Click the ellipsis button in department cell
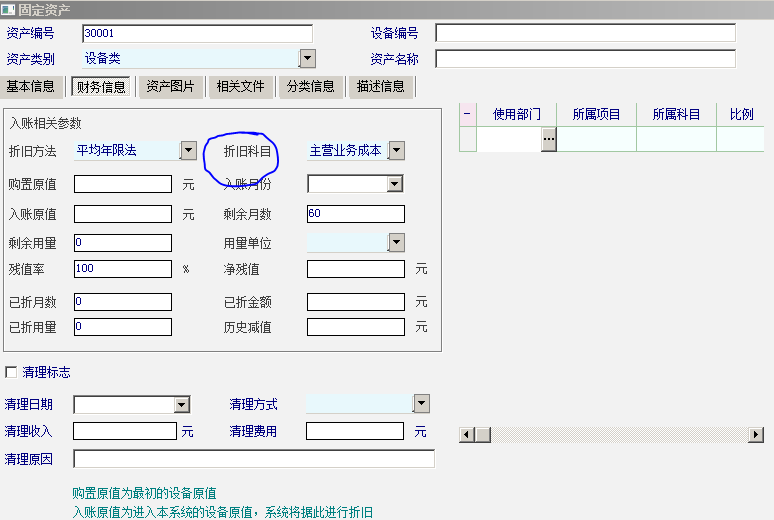The width and height of the screenshot is (774, 520). point(548,141)
